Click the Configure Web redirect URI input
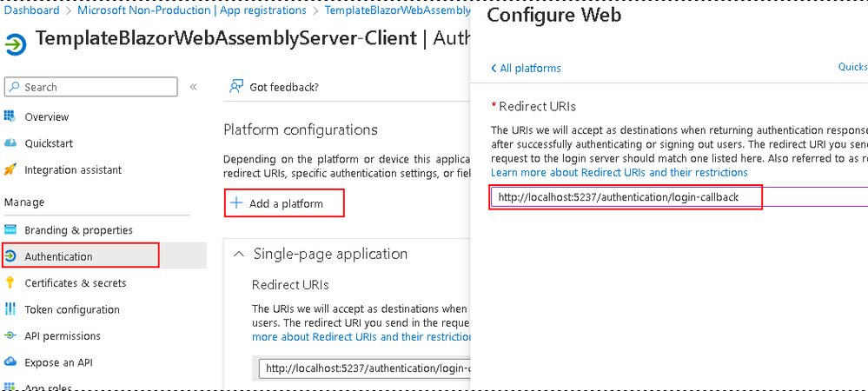This screenshot has height=391, width=868. click(x=679, y=196)
